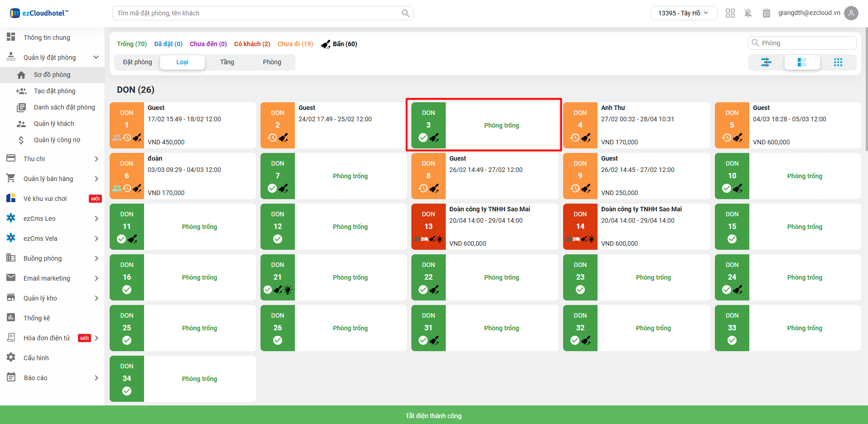868x424 pixels.
Task: Click the muted notification bell icon
Action: tap(748, 13)
